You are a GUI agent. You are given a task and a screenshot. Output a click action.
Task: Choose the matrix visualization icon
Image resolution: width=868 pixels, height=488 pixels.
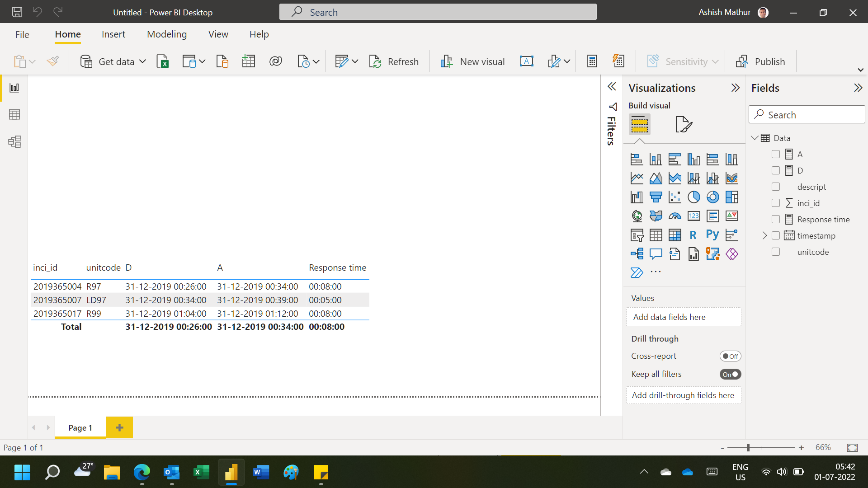click(675, 235)
